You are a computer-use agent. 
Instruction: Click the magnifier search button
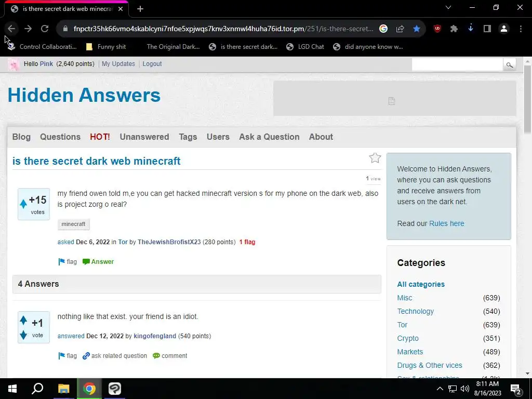point(509,64)
